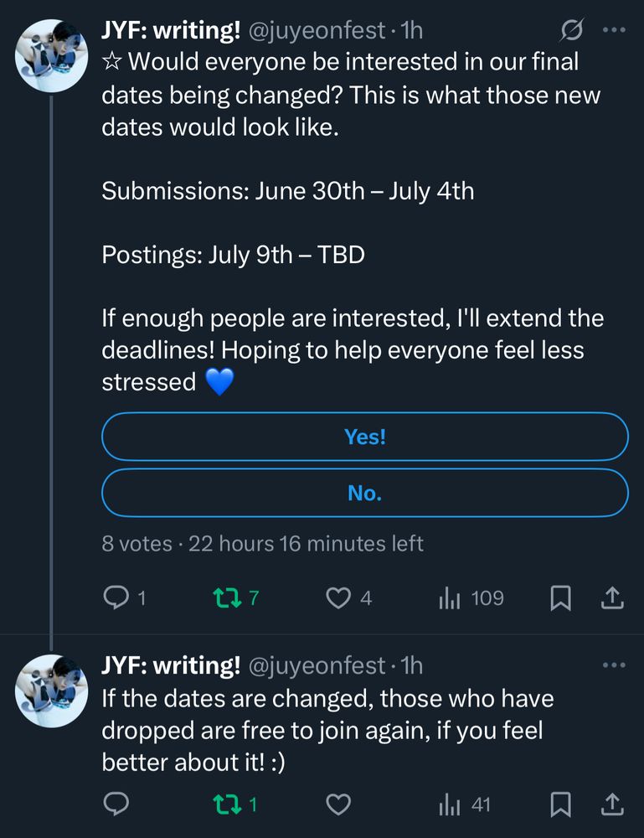Retweet the second tweet
Image resolution: width=644 pixels, height=838 pixels.
tap(229, 804)
